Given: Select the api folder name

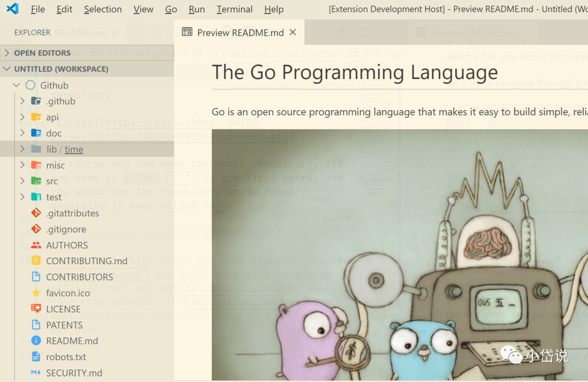Looking at the screenshot, I should coord(52,118).
